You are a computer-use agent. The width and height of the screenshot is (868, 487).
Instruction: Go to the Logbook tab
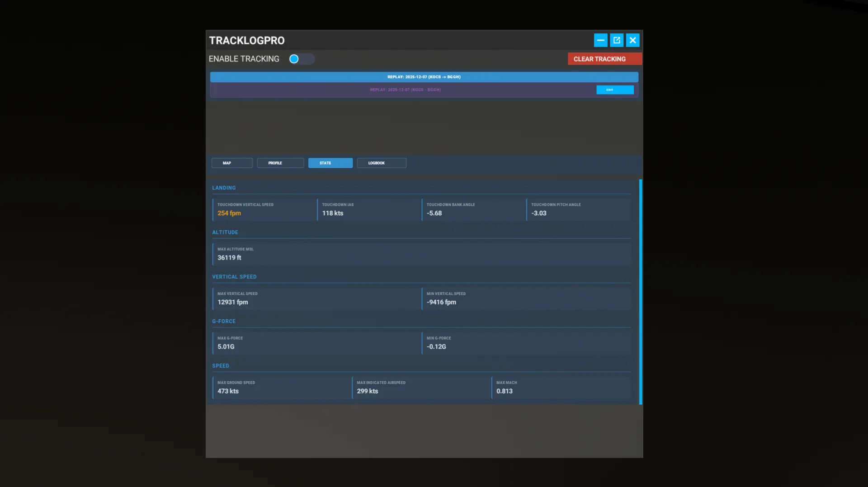(381, 163)
